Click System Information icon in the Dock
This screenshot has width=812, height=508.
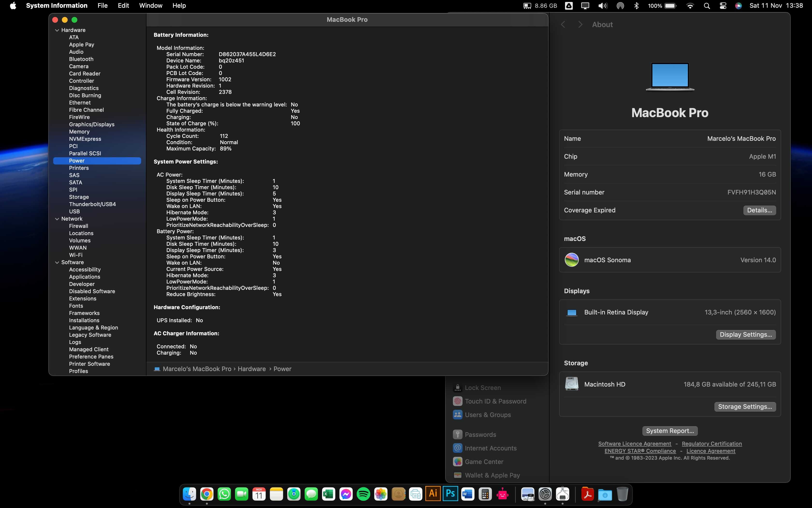click(563, 494)
